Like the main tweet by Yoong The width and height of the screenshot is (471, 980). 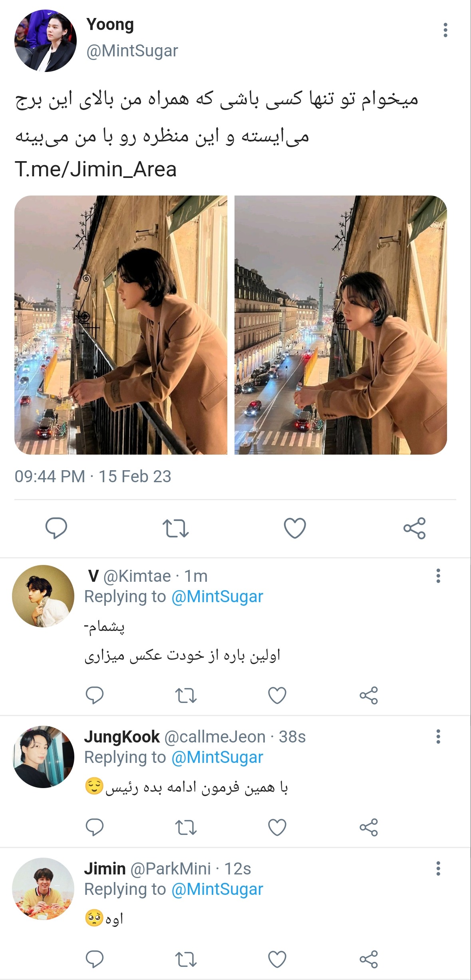[x=295, y=528]
